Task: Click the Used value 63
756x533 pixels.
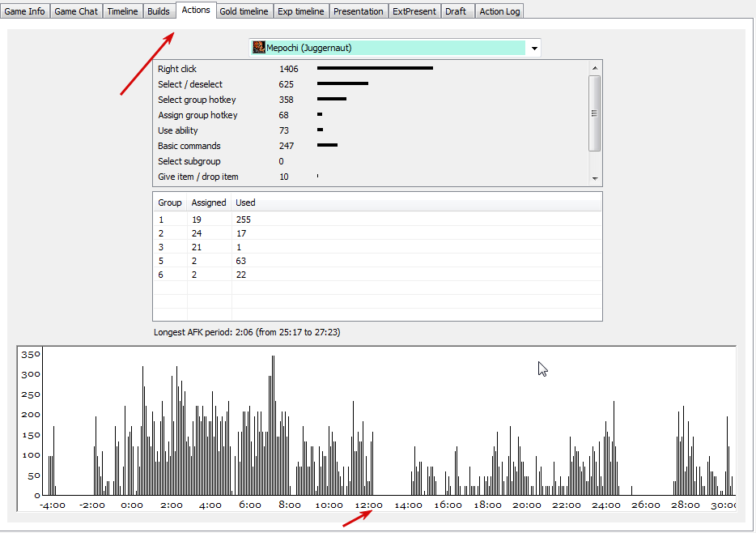Action: click(x=241, y=261)
